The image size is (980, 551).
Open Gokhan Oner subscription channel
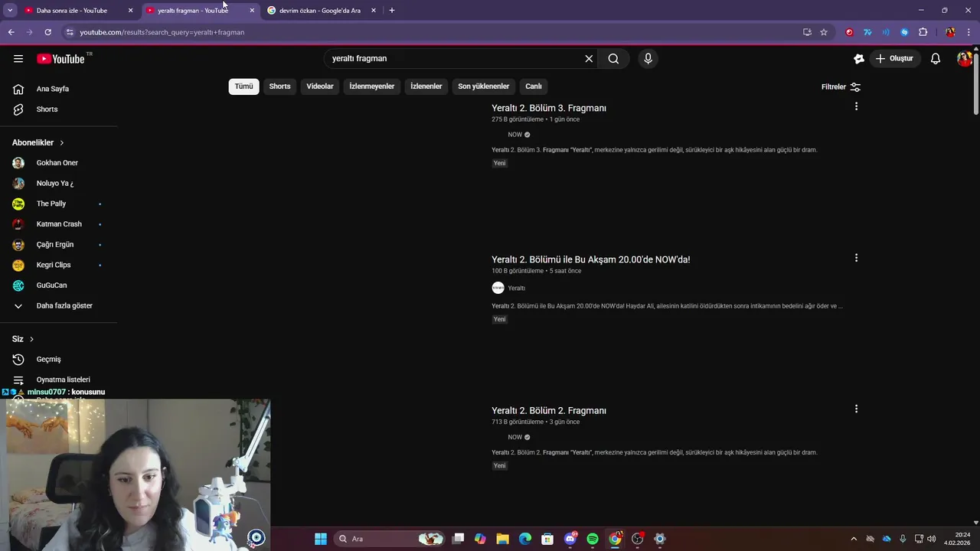click(58, 163)
